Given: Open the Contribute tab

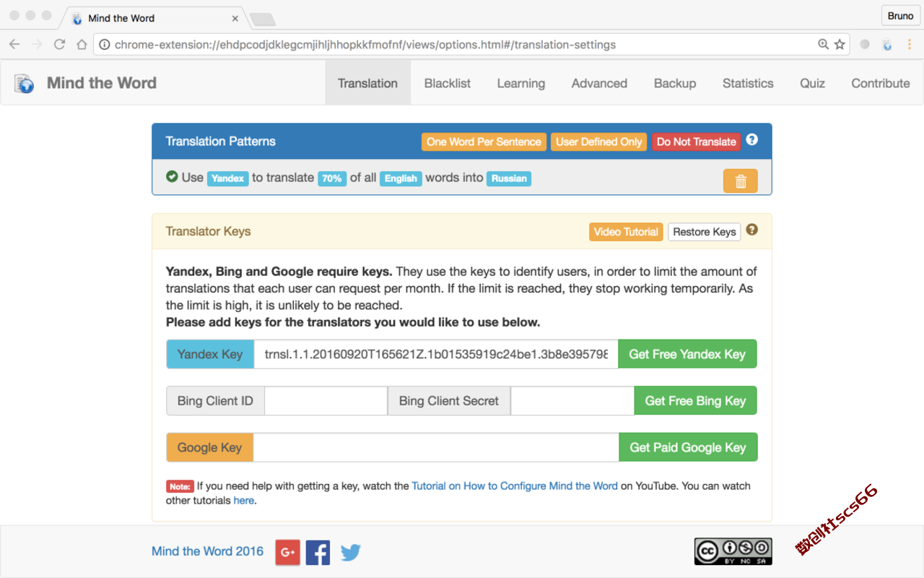Looking at the screenshot, I should click(881, 83).
